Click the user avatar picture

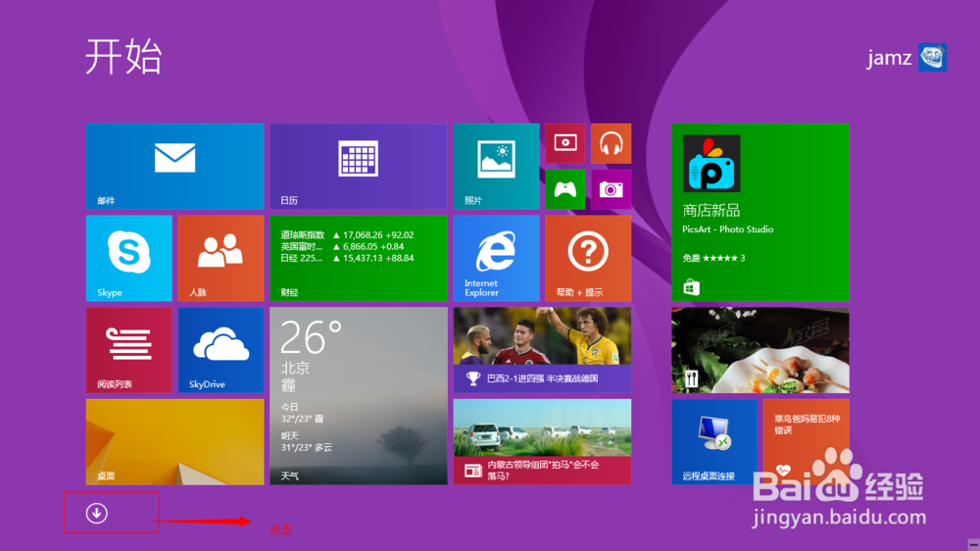(x=933, y=58)
